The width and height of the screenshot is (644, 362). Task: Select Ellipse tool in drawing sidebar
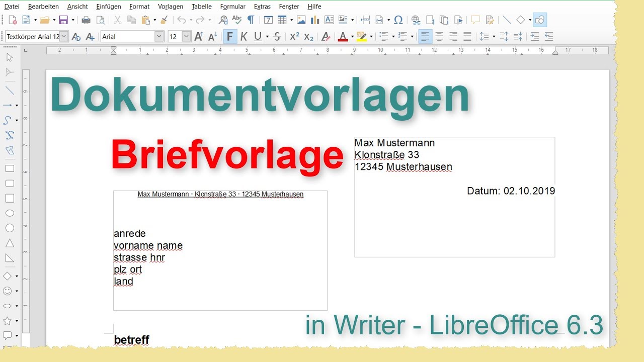pyautogui.click(x=10, y=213)
